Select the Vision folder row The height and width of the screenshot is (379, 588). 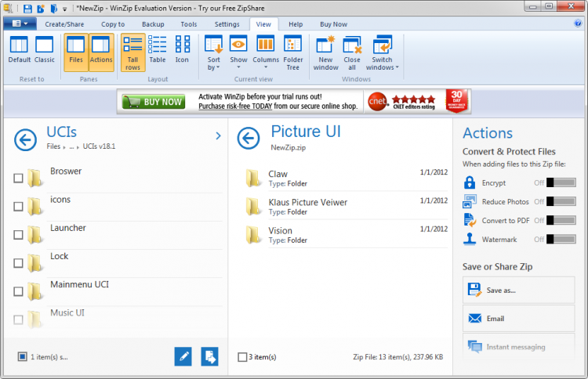[346, 235]
